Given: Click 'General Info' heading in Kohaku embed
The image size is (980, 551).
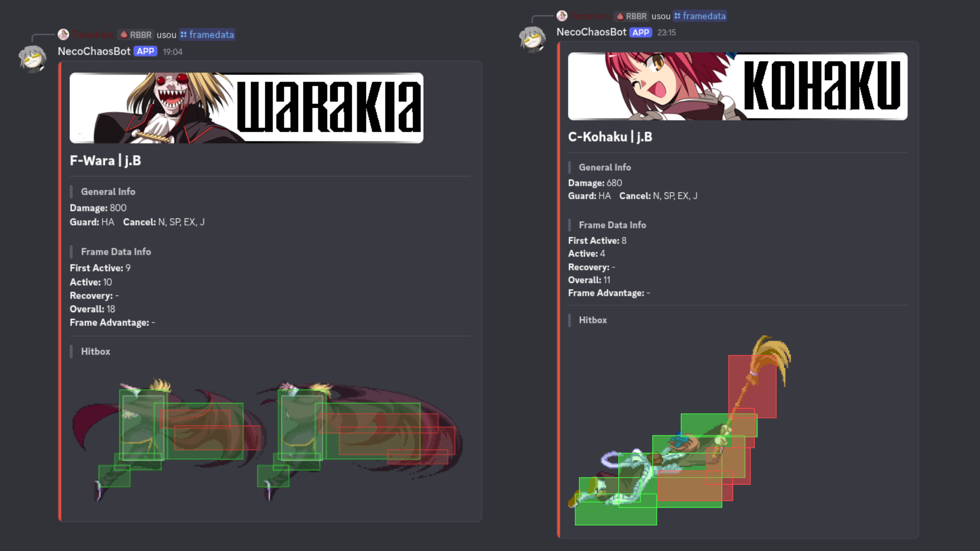Looking at the screenshot, I should (605, 167).
